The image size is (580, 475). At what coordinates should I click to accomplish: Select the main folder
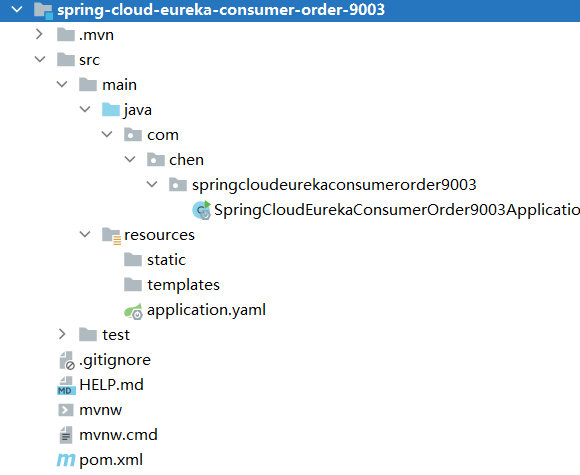(108, 85)
